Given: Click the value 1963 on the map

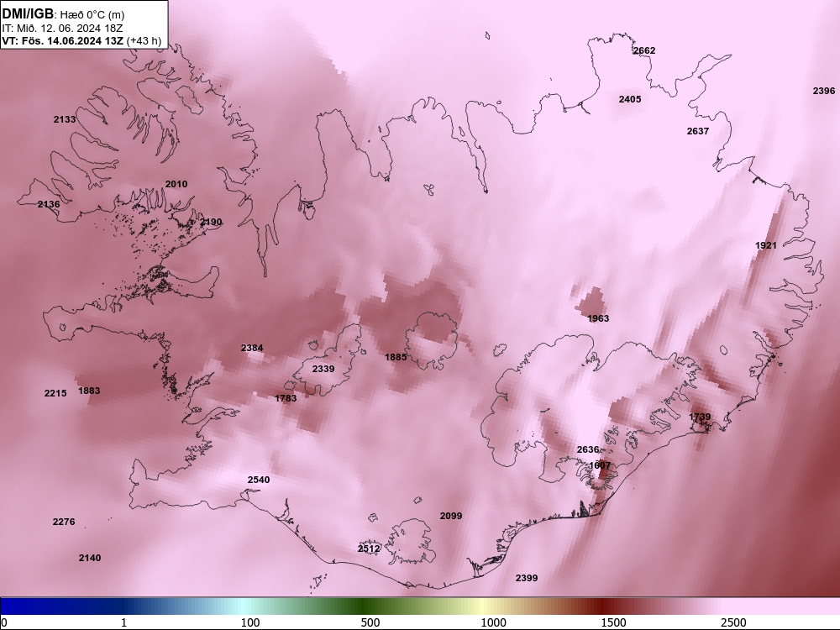Looking at the screenshot, I should (x=598, y=318).
